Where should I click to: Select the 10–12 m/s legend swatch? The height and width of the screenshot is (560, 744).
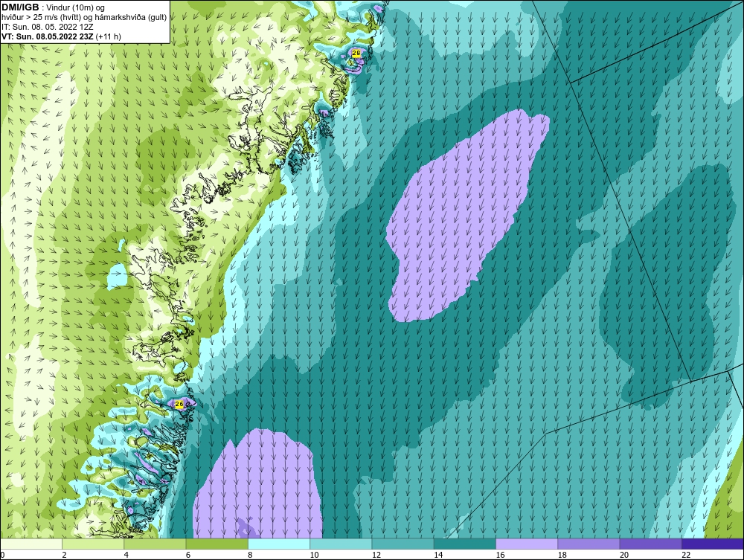pyautogui.click(x=341, y=544)
